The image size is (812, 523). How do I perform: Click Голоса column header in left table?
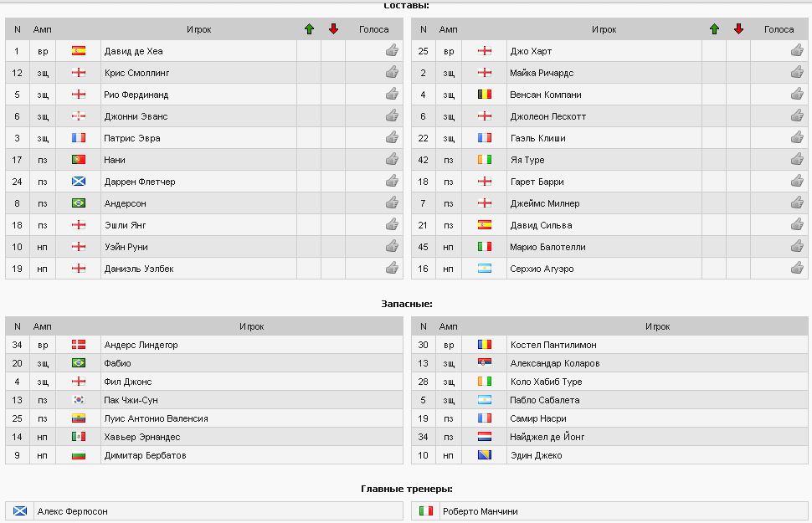[373, 29]
